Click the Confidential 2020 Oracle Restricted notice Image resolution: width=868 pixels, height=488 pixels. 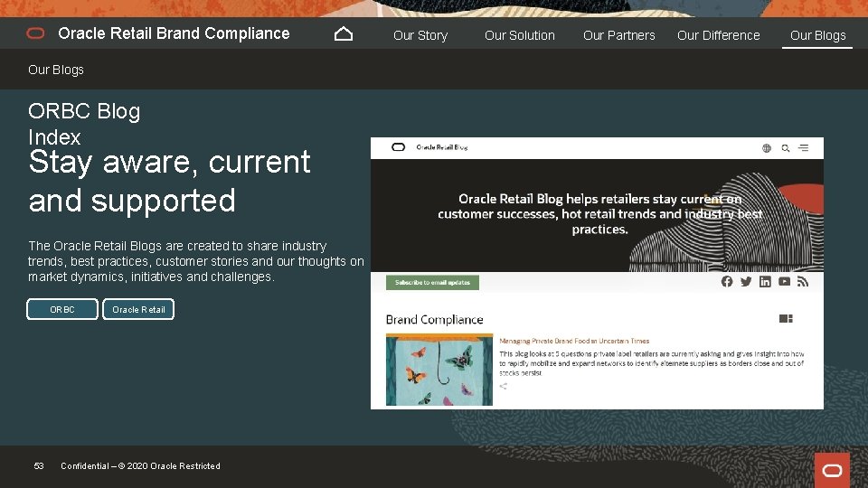pyautogui.click(x=141, y=466)
